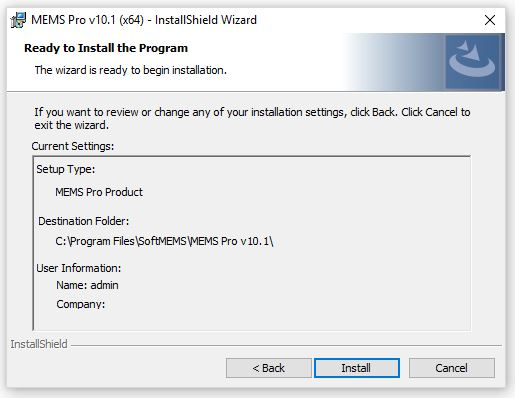Select the Destination Folder path text
Image resolution: width=515 pixels, height=398 pixels.
pyautogui.click(x=164, y=241)
